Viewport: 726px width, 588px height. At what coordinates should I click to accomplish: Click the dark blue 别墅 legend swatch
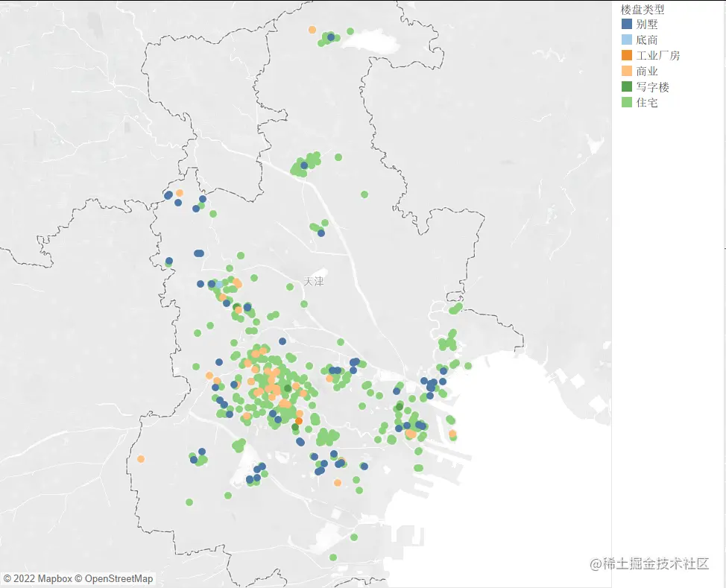(x=626, y=24)
